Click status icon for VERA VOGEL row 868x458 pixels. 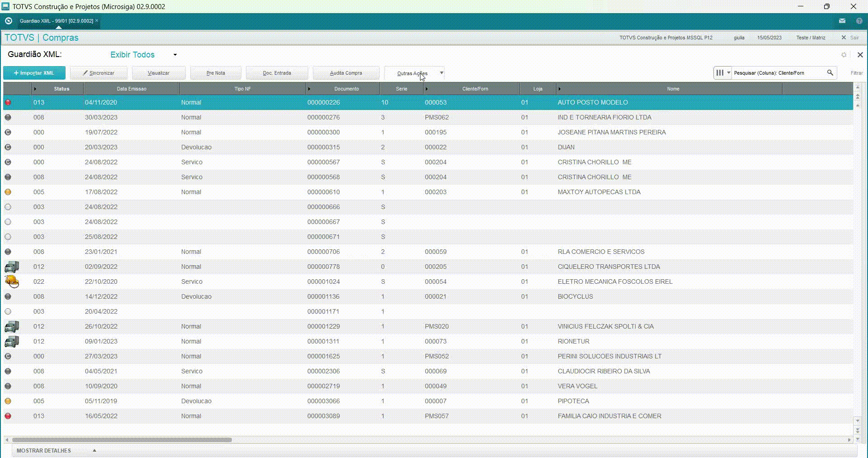point(8,386)
